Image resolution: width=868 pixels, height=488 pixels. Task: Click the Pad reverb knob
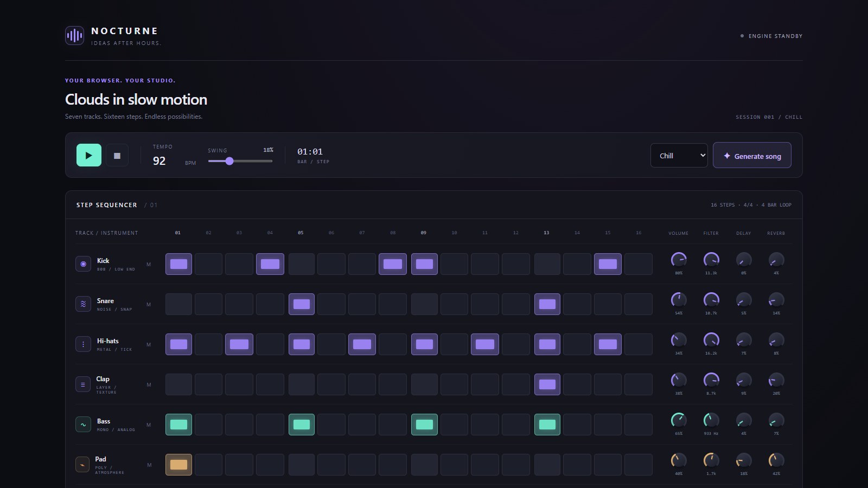click(776, 460)
